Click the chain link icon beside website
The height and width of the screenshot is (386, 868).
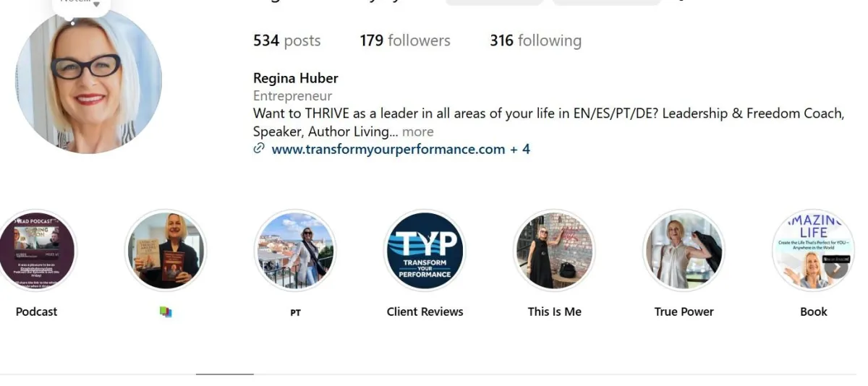259,149
